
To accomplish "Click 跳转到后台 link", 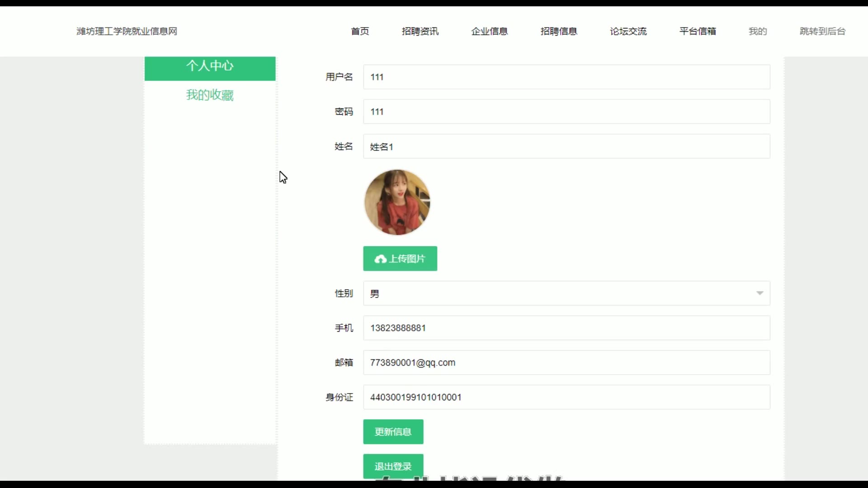I will pyautogui.click(x=822, y=31).
